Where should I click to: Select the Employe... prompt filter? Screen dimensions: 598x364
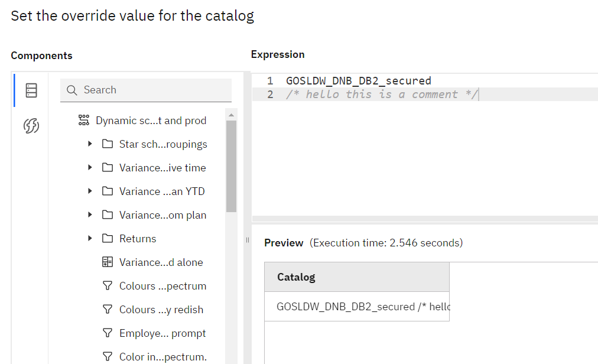(x=162, y=333)
